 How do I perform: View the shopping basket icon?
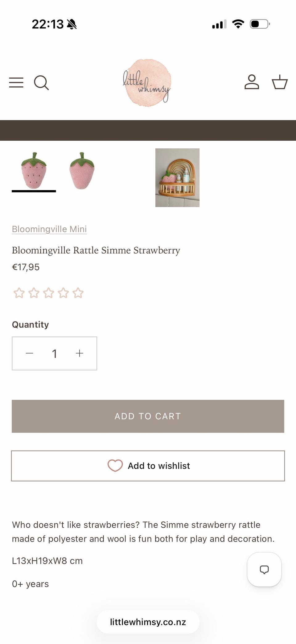280,82
